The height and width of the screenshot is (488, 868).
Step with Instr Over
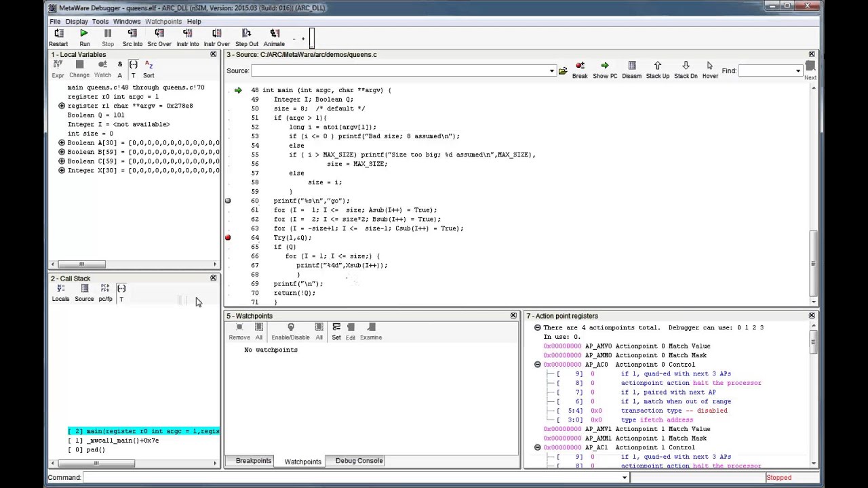point(217,37)
